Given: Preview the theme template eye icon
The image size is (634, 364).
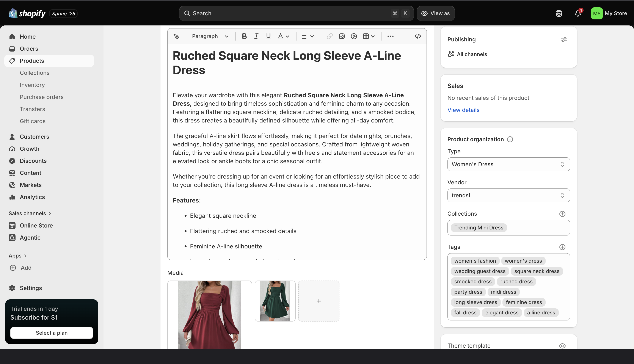Looking at the screenshot, I should [x=562, y=346].
